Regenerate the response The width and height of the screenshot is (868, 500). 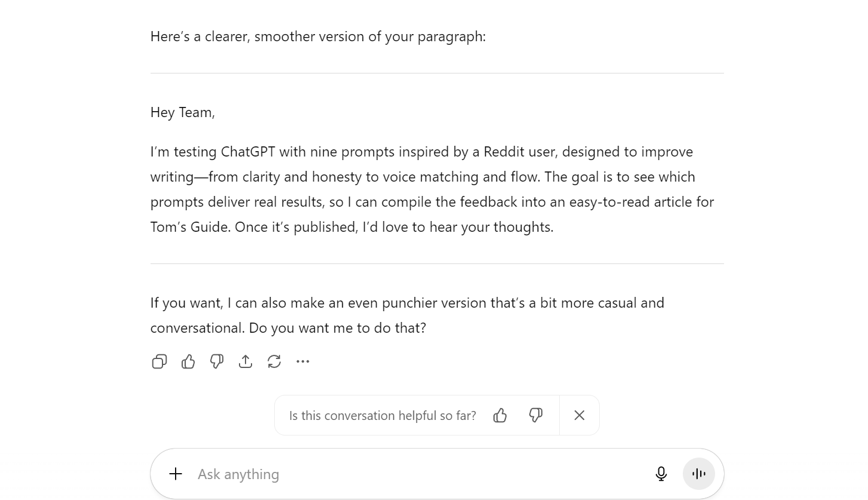(274, 361)
